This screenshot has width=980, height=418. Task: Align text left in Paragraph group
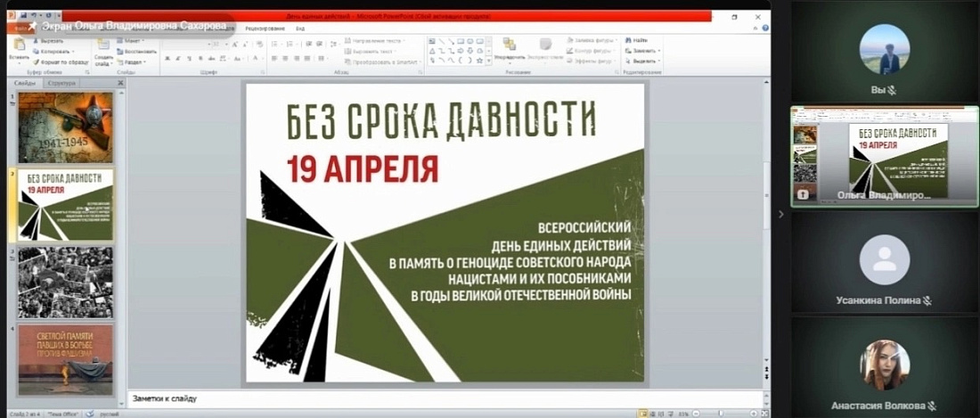[x=274, y=58]
